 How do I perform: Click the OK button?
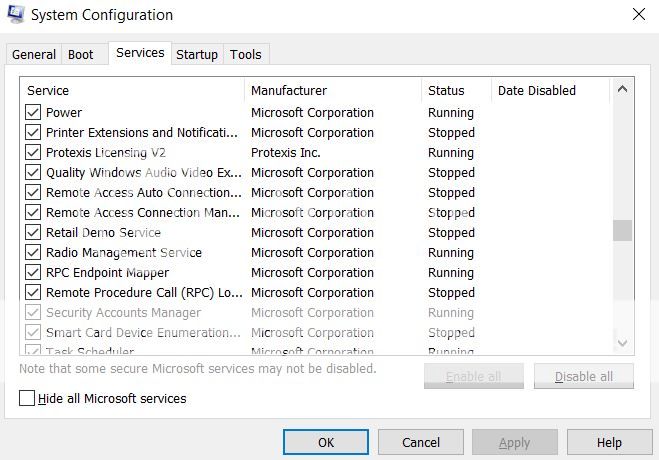tap(326, 442)
